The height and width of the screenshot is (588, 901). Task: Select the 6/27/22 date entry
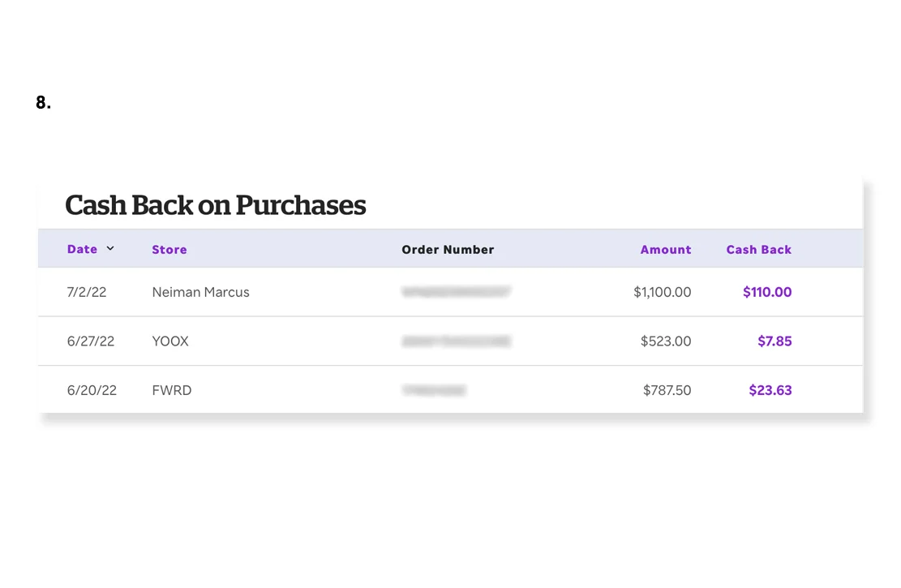(90, 341)
